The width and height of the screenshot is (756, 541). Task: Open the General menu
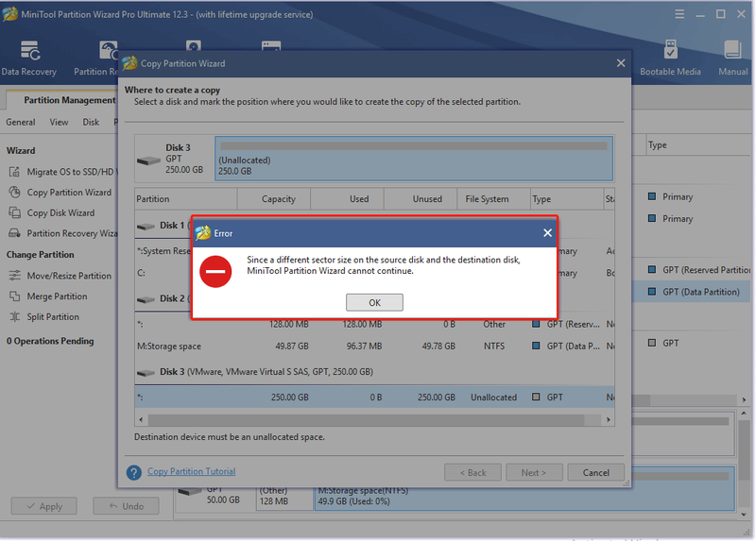tap(21, 123)
